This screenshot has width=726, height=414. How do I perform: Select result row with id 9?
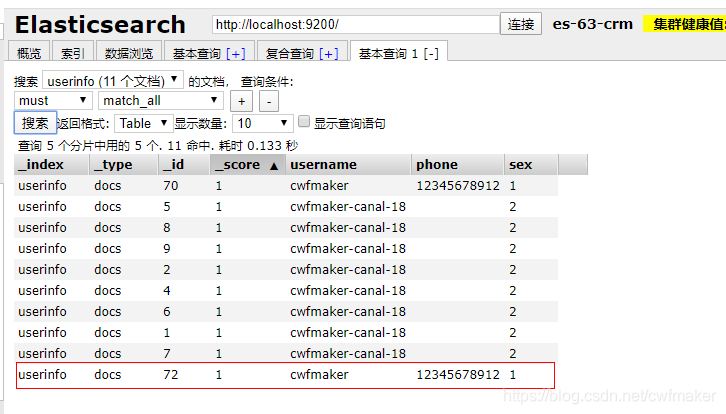(x=286, y=249)
